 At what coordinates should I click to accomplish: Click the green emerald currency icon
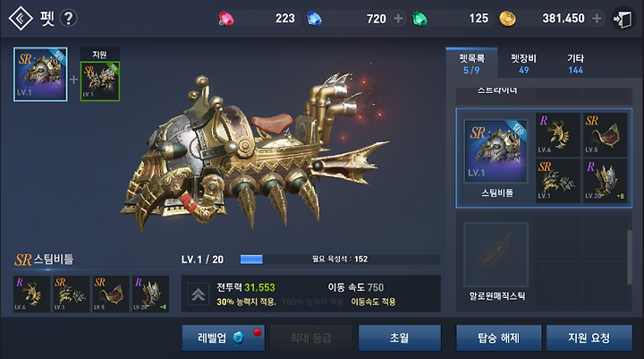[419, 19]
